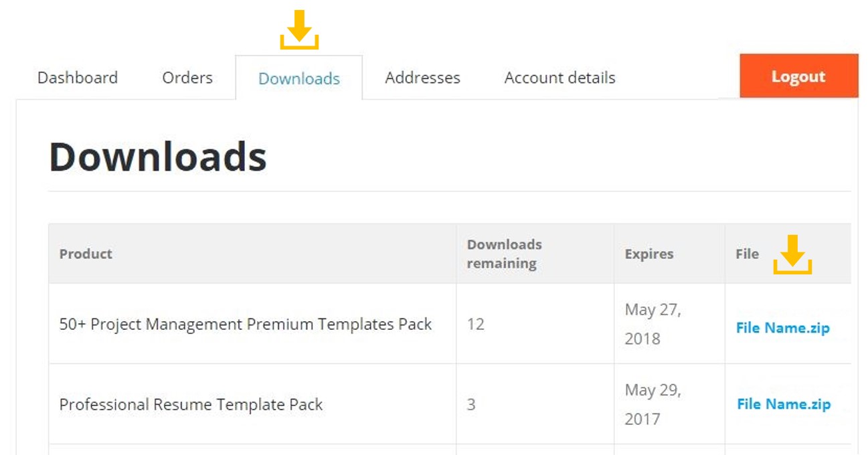This screenshot has height=455, width=868.
Task: Download File Name.zip for the Project Management pack
Action: pos(782,328)
